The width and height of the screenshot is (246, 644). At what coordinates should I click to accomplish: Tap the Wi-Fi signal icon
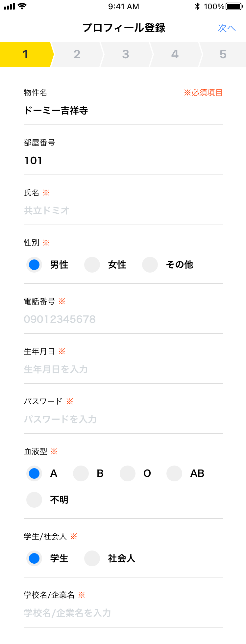[x=22, y=6]
